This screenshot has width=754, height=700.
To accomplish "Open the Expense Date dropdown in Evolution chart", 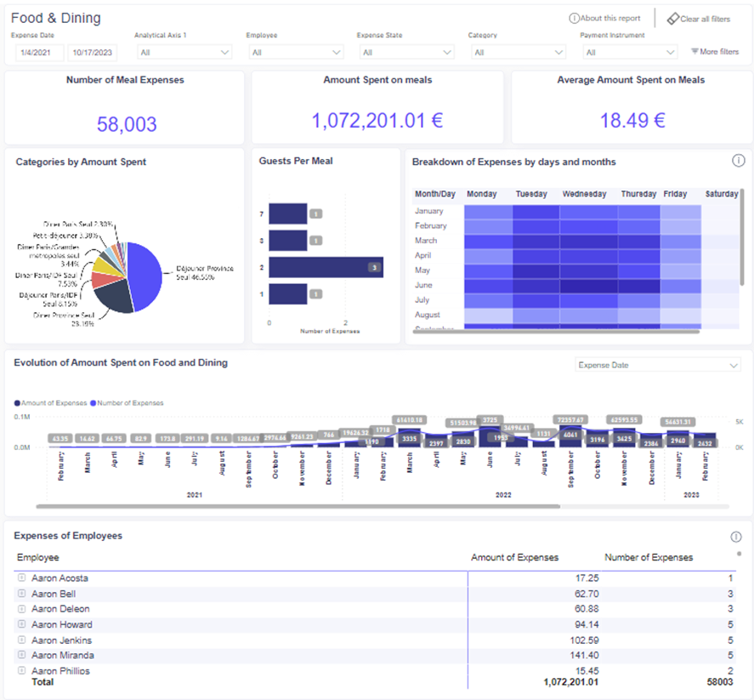I will 656,365.
